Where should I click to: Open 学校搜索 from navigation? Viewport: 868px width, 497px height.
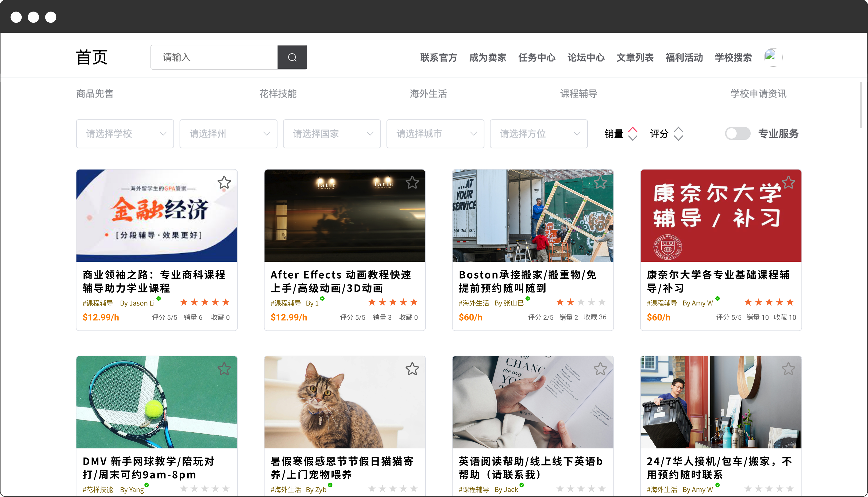coord(734,57)
